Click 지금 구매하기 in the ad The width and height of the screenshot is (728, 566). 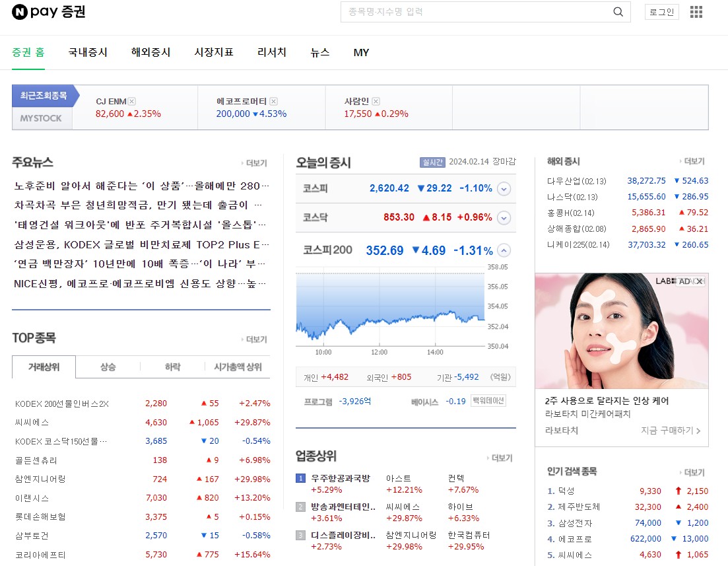(671, 431)
